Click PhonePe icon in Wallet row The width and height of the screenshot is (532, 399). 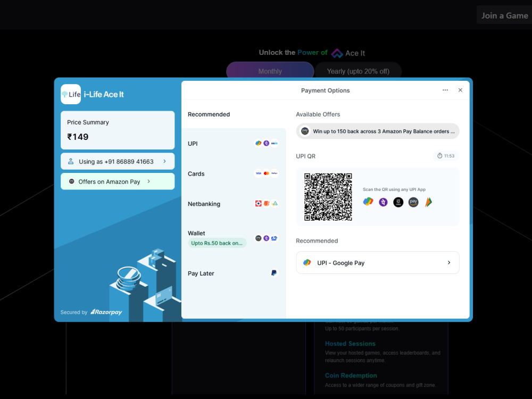coord(267,238)
